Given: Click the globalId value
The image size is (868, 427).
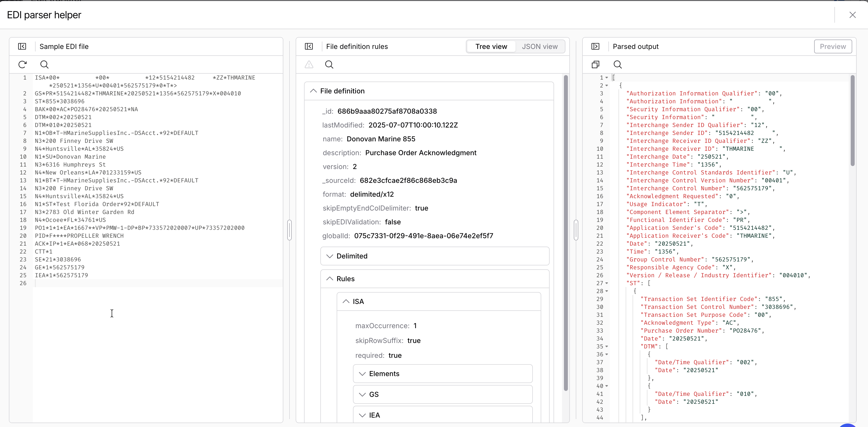Looking at the screenshot, I should 423,236.
